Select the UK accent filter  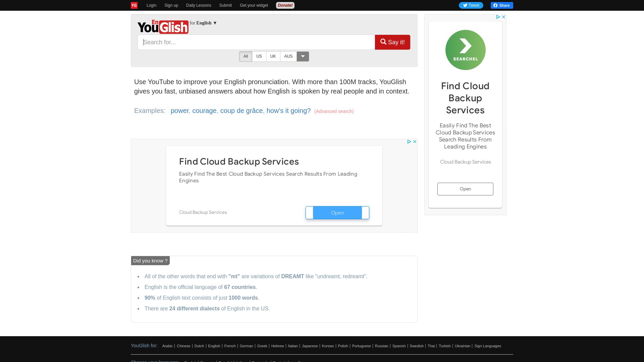click(273, 56)
